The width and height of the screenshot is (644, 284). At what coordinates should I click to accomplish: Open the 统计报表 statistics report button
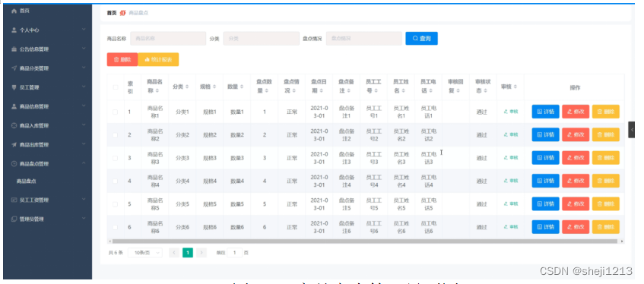coord(158,59)
